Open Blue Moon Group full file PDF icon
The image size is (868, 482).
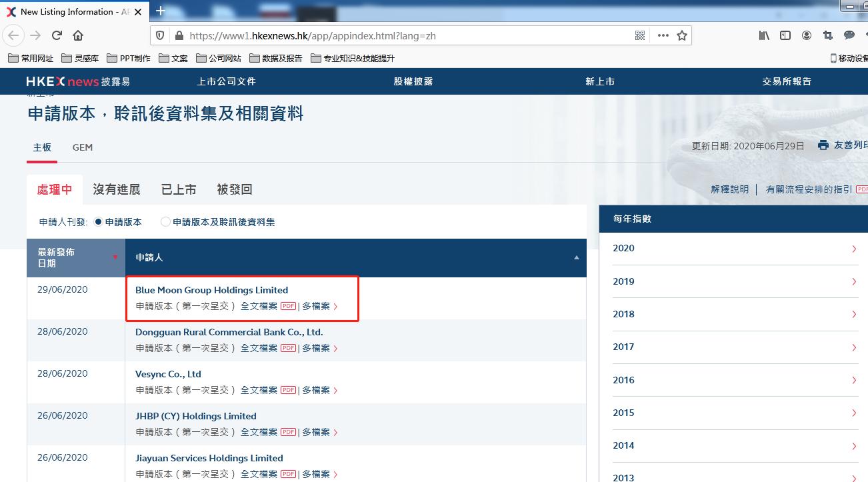click(x=288, y=306)
